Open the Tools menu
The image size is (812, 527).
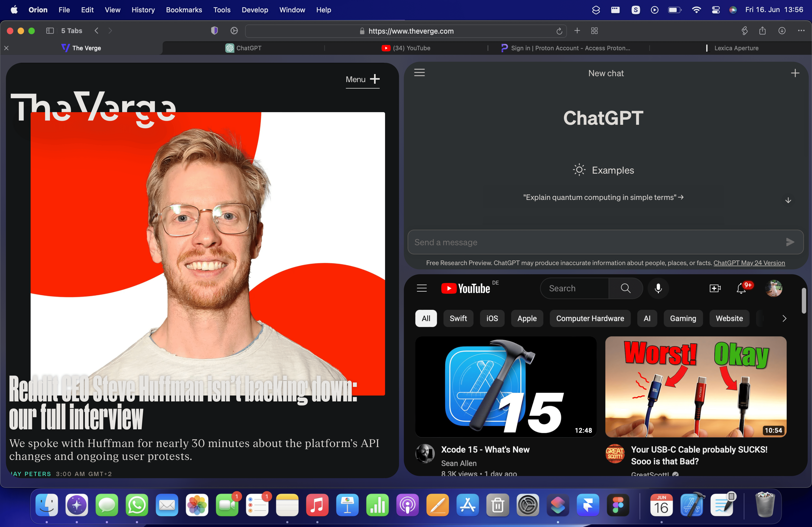(x=222, y=10)
